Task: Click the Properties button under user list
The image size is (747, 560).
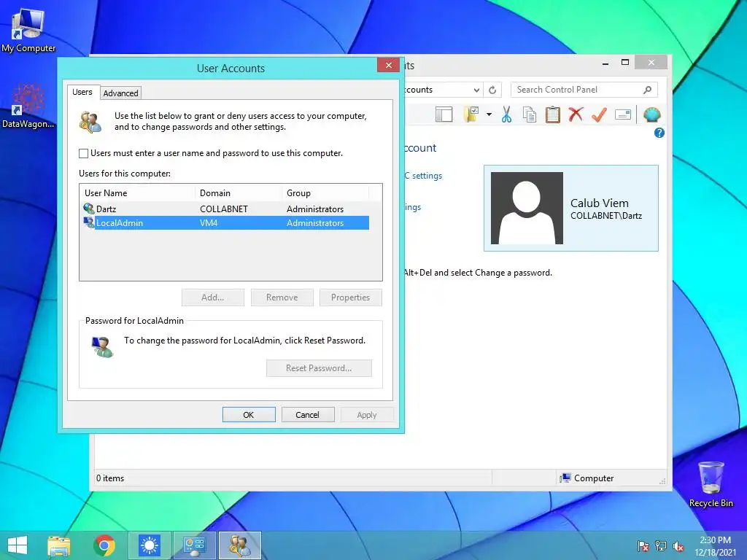Action: (x=351, y=297)
